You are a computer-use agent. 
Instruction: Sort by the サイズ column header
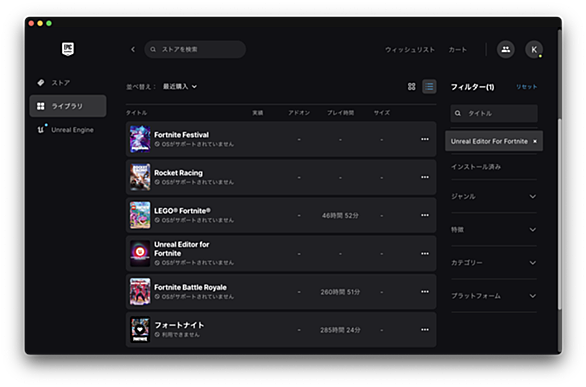click(x=382, y=113)
